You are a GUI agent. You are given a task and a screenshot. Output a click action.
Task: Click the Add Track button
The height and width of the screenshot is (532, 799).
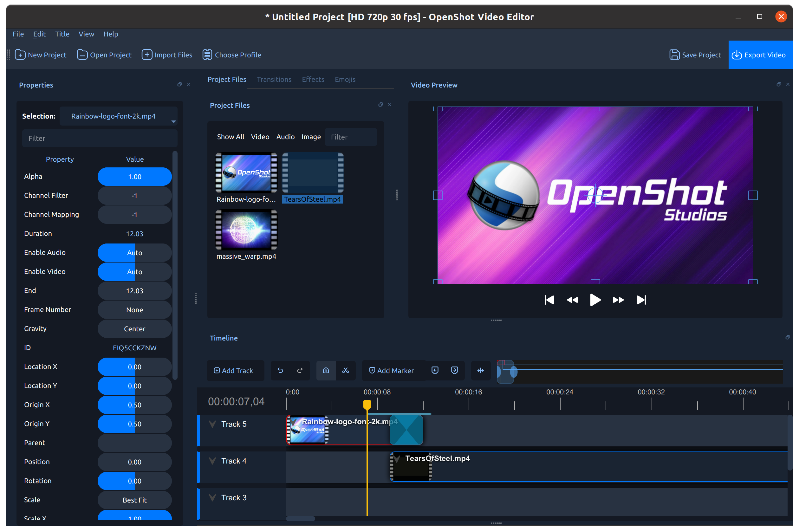[233, 371]
